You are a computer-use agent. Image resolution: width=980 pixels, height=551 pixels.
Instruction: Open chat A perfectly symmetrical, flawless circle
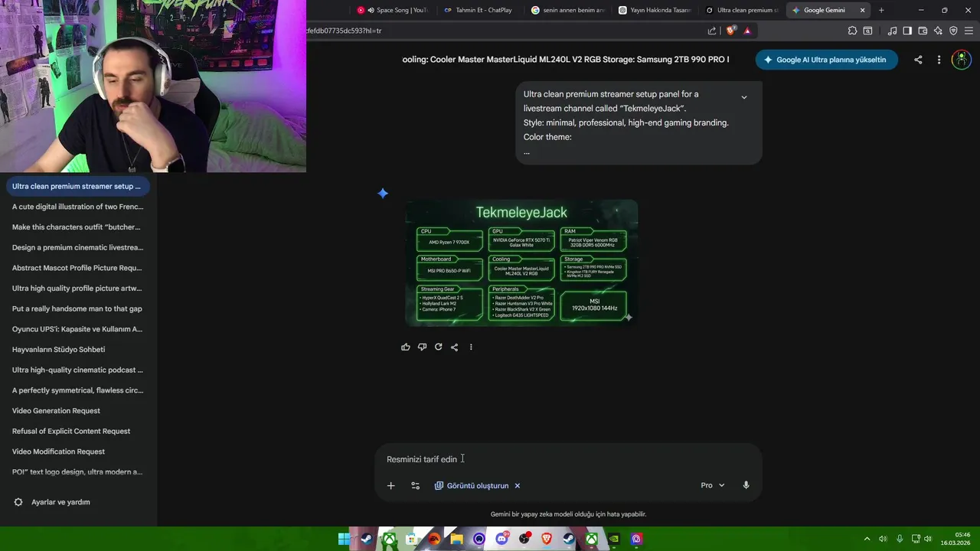(78, 390)
